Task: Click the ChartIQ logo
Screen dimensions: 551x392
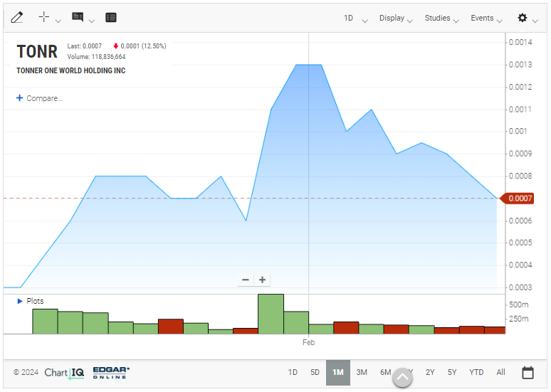Action: pyautogui.click(x=64, y=373)
